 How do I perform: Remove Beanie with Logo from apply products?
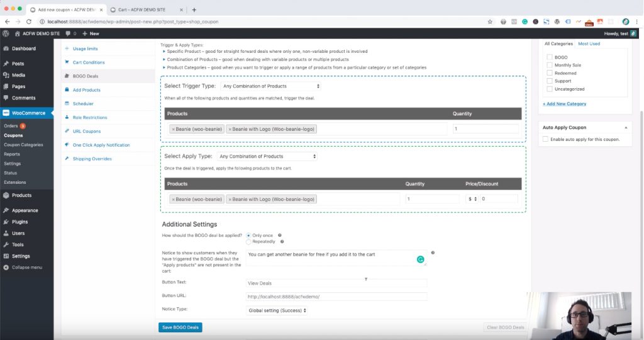coord(230,200)
